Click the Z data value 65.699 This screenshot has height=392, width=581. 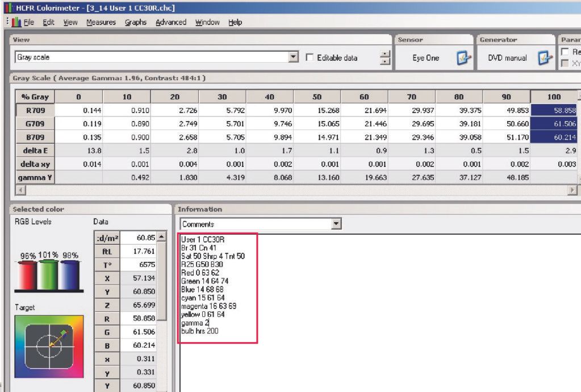(x=139, y=305)
